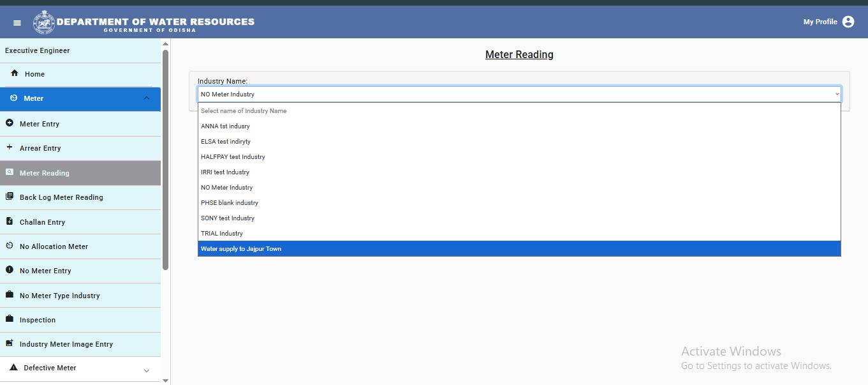The image size is (868, 385).
Task: Choose 'SONY test Industry' option
Action: [x=519, y=218]
